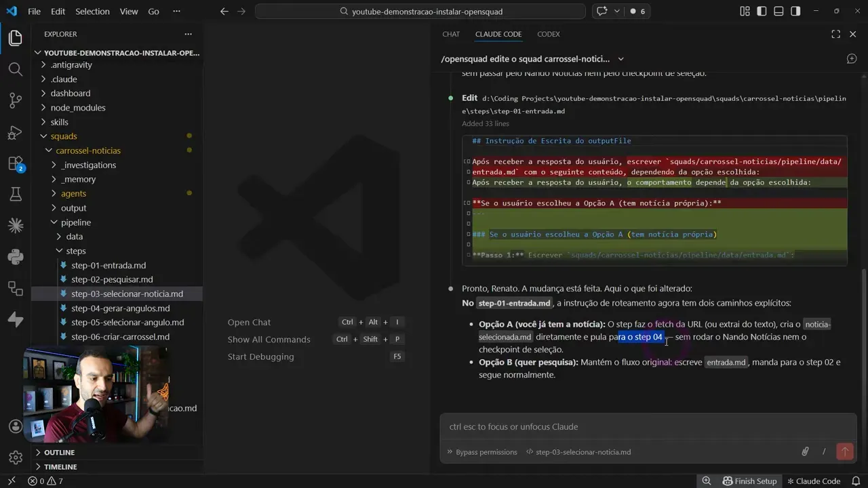868x488 pixels.
Task: Maximize the chat panel with fullscreen icon
Action: [x=835, y=34]
